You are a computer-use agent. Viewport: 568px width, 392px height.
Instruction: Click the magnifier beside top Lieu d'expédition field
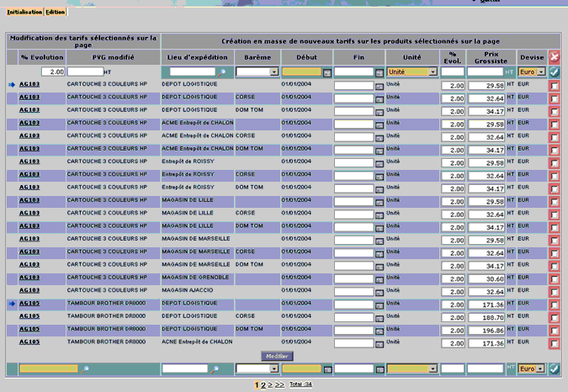pos(221,72)
